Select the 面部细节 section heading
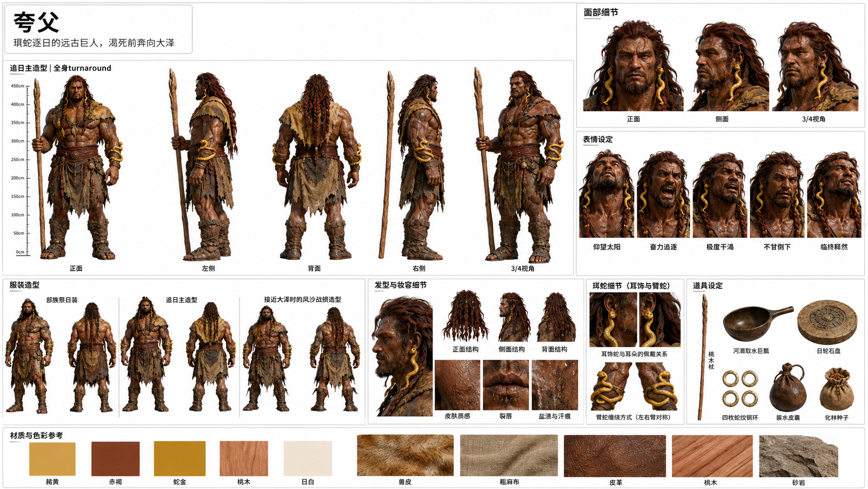Image resolution: width=868 pixels, height=489 pixels. tap(601, 12)
